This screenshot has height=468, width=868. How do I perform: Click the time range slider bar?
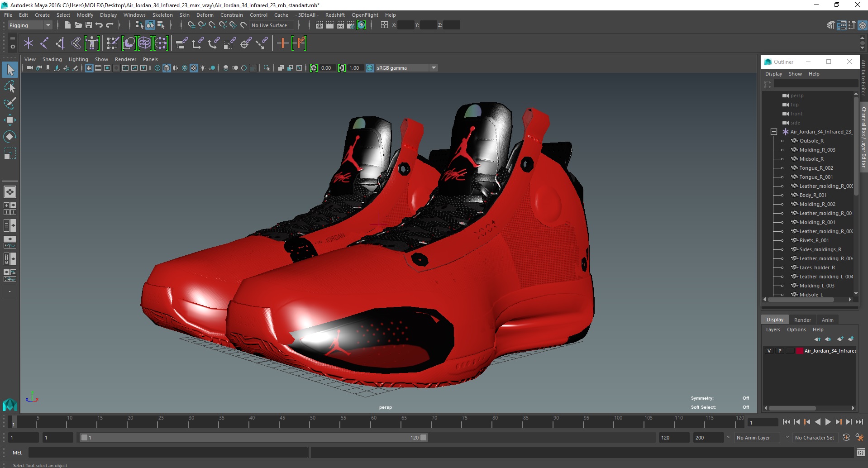[x=253, y=438]
